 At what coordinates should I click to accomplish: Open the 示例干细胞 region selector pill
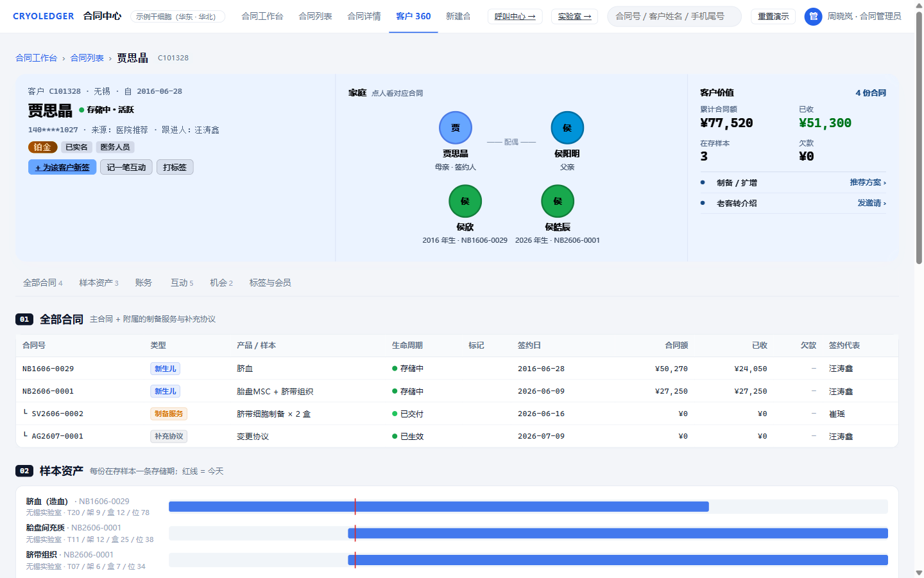pos(178,17)
